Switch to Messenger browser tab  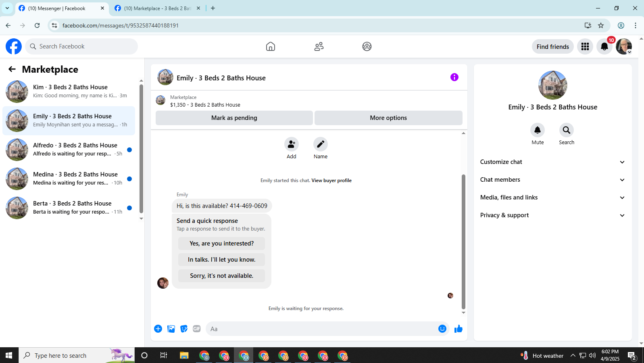pyautogui.click(x=62, y=8)
